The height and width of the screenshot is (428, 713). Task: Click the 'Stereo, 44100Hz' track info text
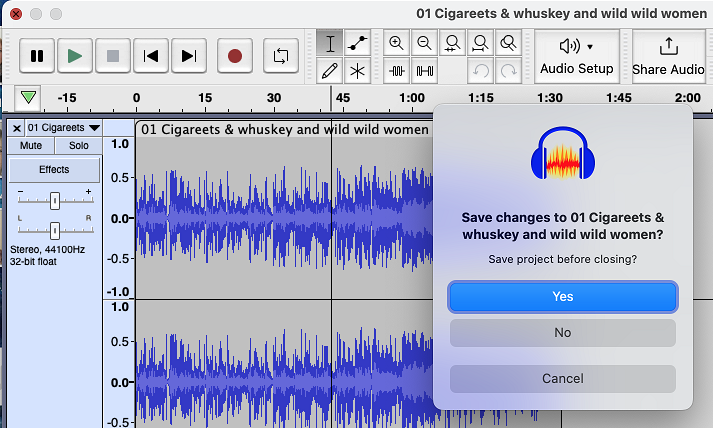point(47,250)
